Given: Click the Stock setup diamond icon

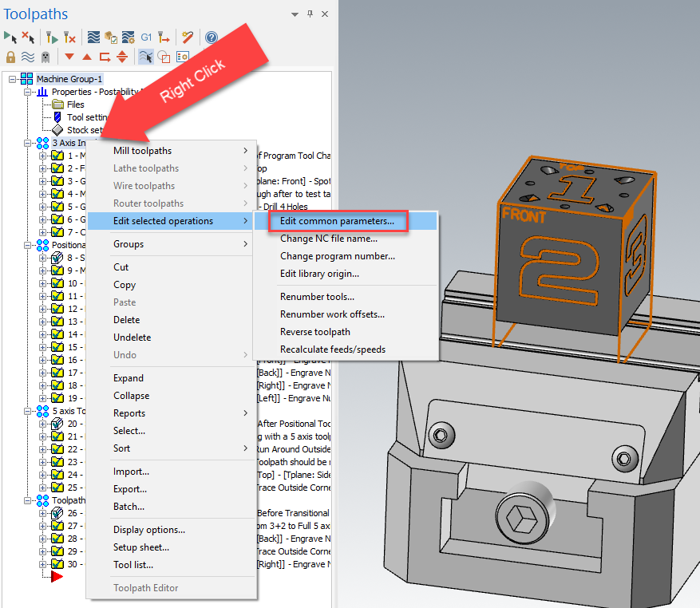Looking at the screenshot, I should 57,130.
